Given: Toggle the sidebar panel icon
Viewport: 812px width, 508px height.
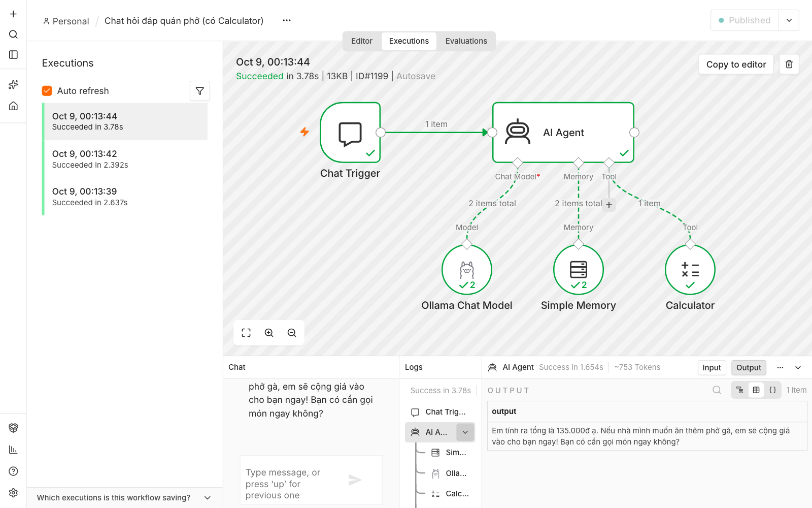Looking at the screenshot, I should tap(13, 54).
